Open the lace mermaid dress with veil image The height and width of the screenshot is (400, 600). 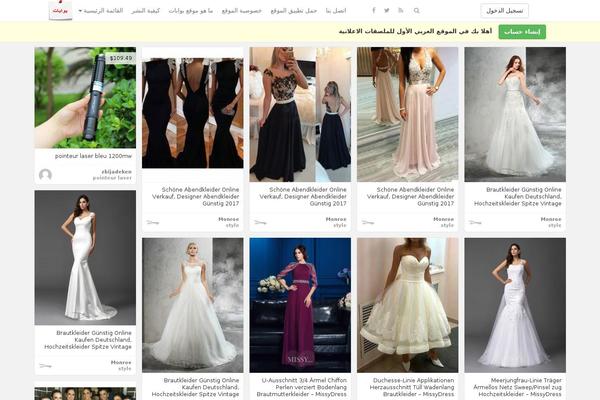point(515,305)
